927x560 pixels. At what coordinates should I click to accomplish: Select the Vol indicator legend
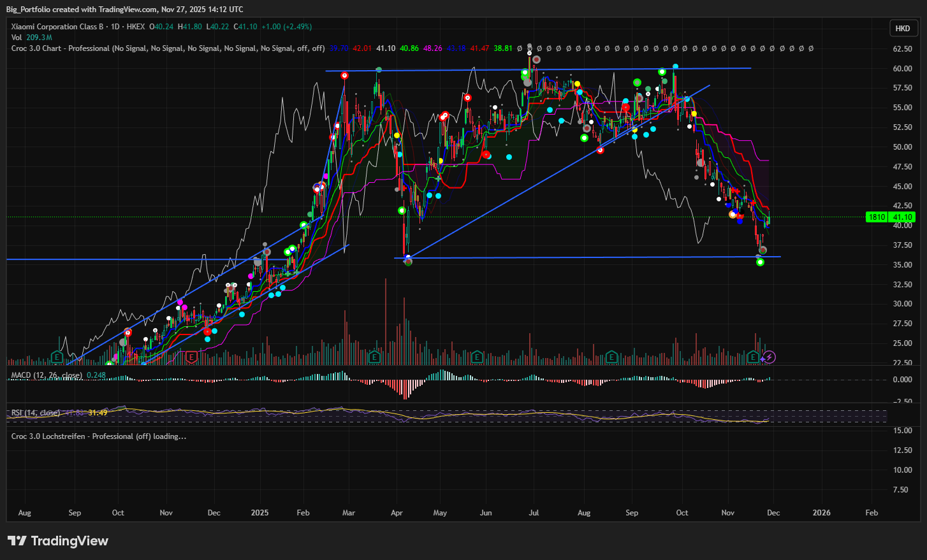[x=17, y=38]
